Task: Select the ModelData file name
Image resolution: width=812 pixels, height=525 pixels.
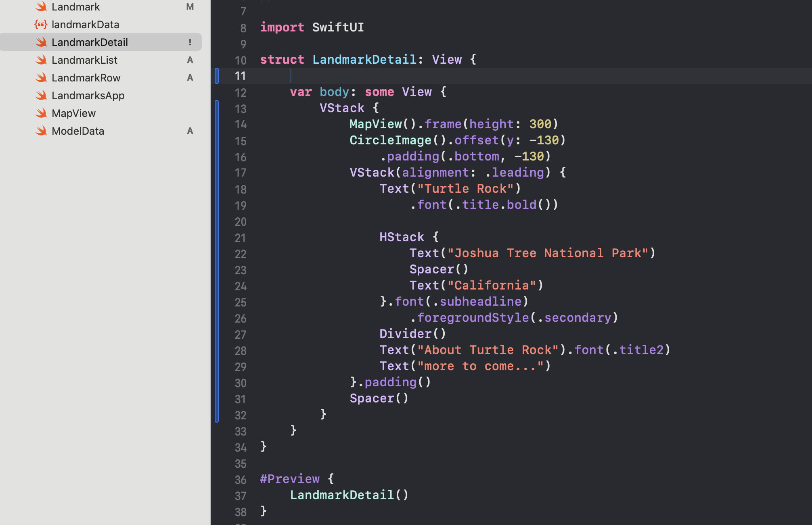Action: point(78,131)
